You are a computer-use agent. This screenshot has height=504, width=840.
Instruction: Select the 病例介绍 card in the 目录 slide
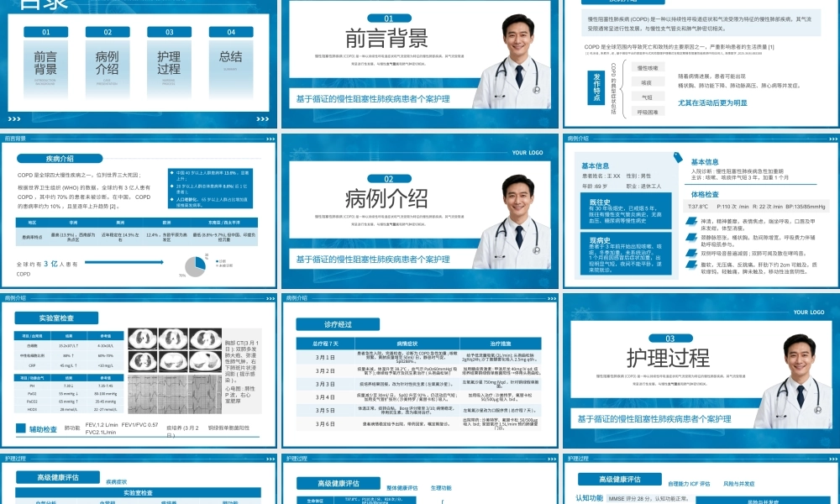108,68
